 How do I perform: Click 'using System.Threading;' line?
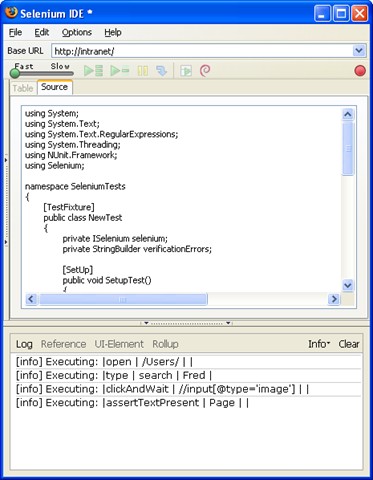(x=73, y=145)
